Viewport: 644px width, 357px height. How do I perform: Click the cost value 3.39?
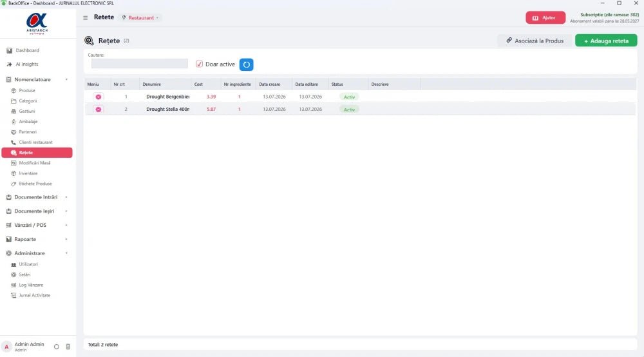(211, 97)
